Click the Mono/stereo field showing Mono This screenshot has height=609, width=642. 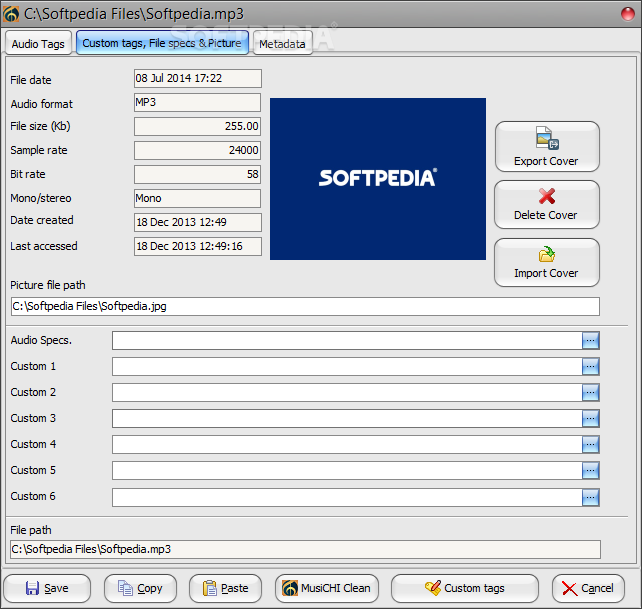(197, 198)
